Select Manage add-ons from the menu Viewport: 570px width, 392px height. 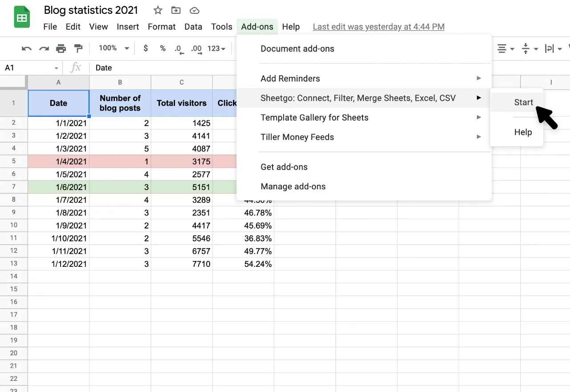point(293,186)
